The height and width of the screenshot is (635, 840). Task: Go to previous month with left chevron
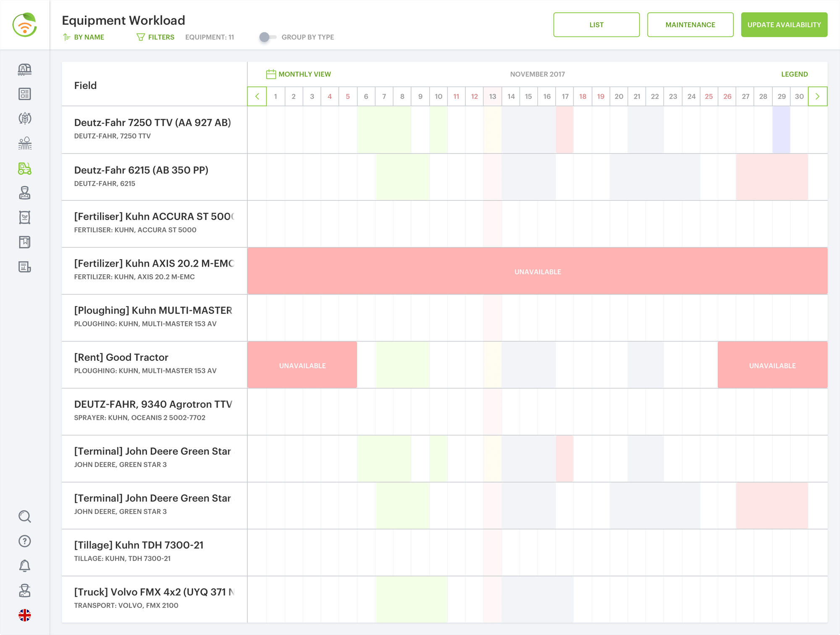(x=257, y=97)
